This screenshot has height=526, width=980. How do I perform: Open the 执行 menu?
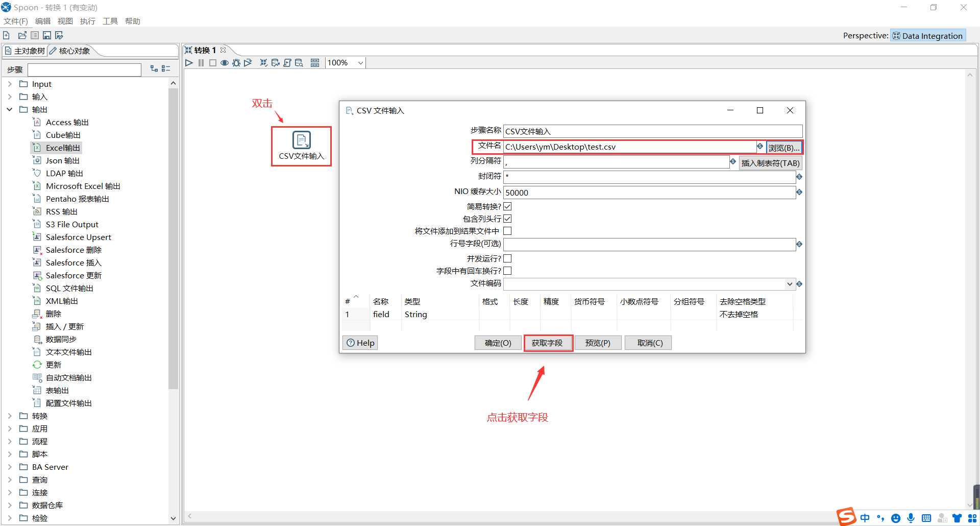tap(88, 21)
